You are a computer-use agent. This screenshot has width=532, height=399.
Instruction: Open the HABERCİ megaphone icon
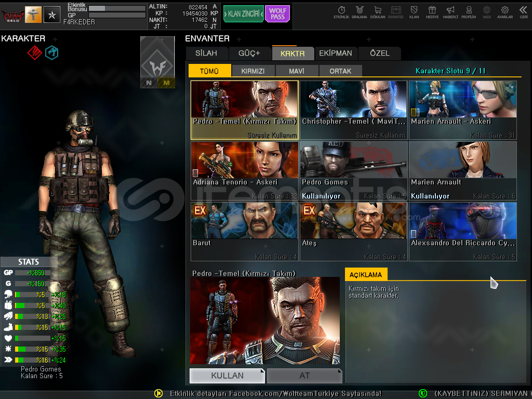(450, 12)
